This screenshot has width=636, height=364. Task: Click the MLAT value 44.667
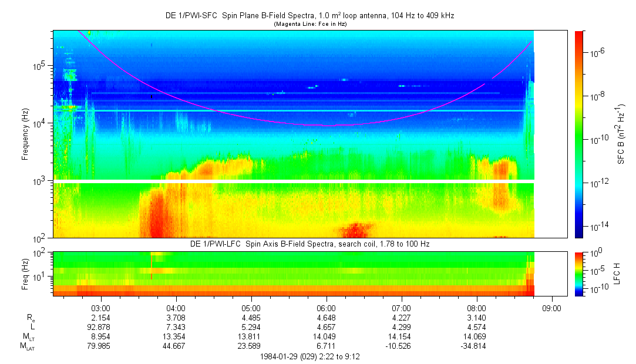tap(174, 346)
